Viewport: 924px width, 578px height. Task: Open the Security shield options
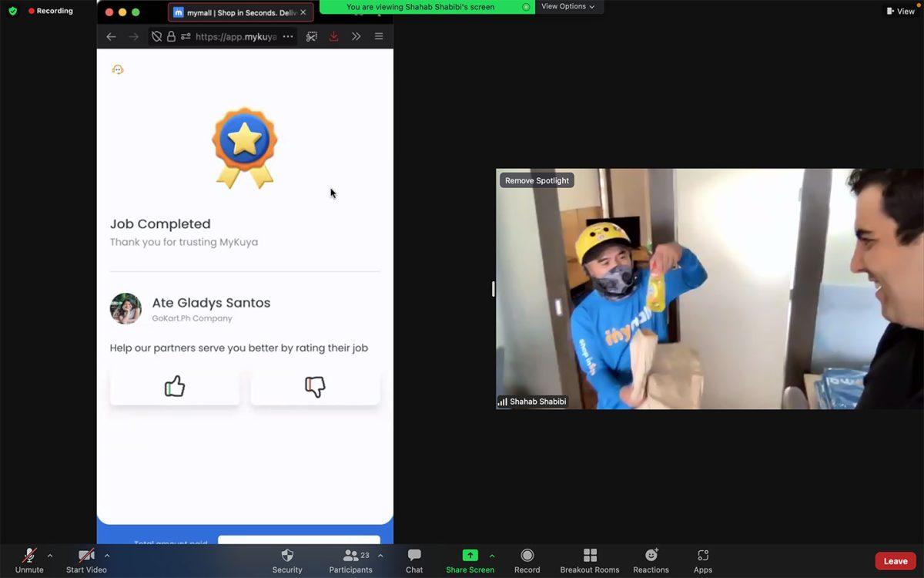287,560
